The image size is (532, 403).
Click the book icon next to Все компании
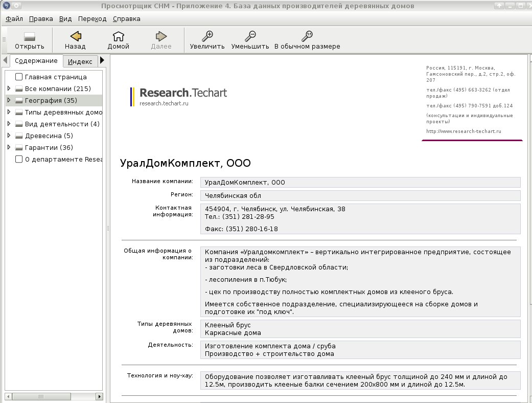coord(19,89)
